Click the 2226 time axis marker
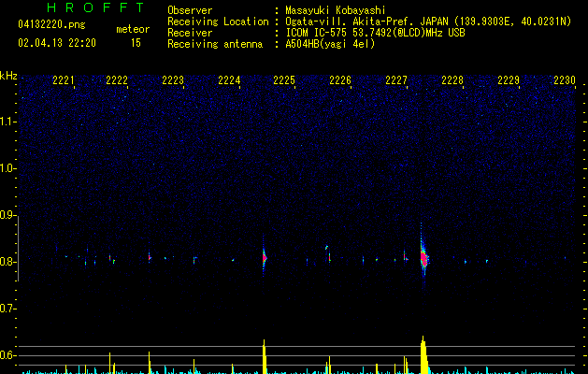 coord(340,80)
